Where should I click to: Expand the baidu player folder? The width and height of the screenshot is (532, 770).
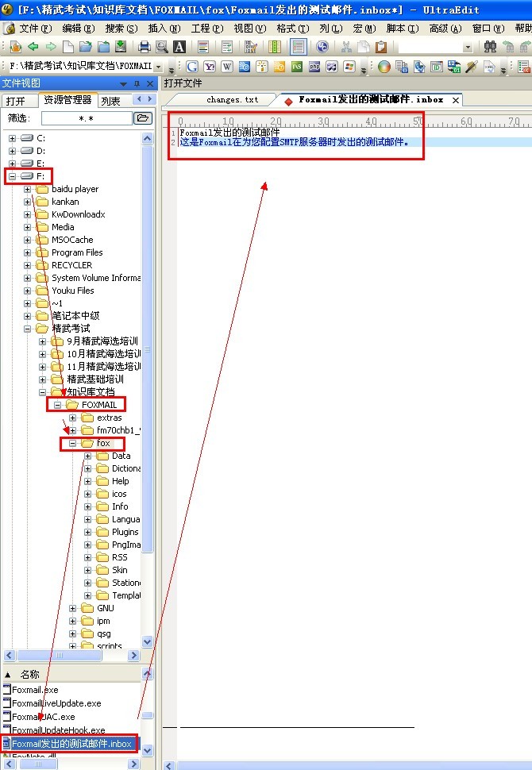coord(28,189)
